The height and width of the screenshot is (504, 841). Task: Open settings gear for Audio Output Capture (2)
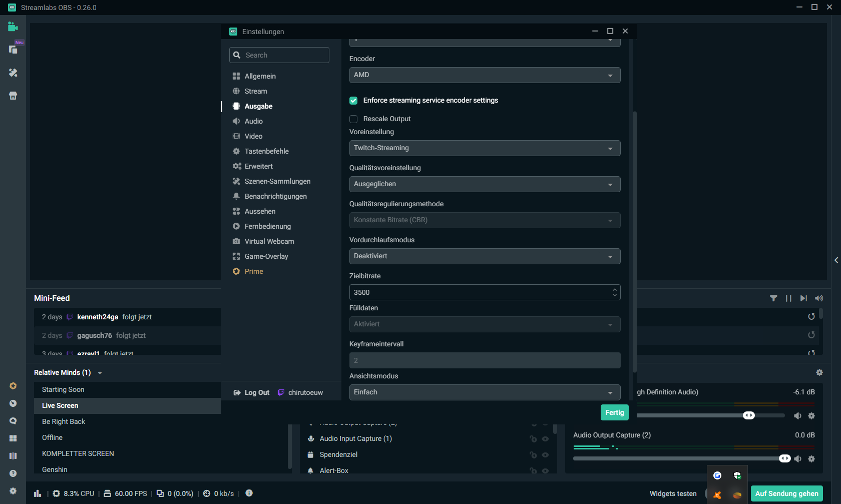tap(811, 459)
